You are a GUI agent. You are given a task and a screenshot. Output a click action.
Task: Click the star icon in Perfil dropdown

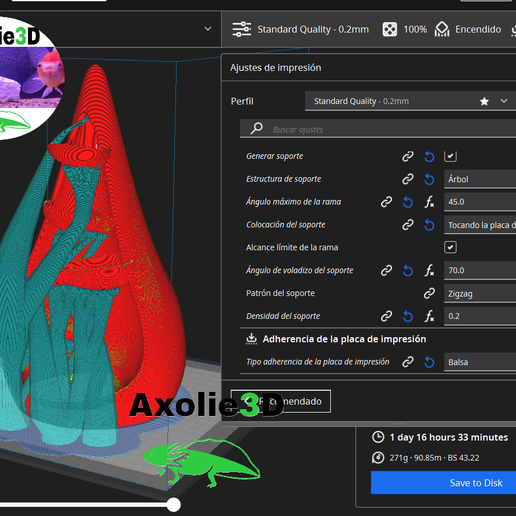484,101
